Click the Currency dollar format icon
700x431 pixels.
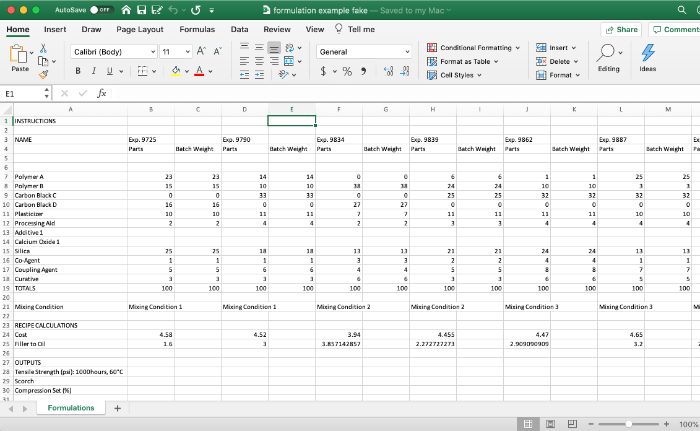click(323, 71)
